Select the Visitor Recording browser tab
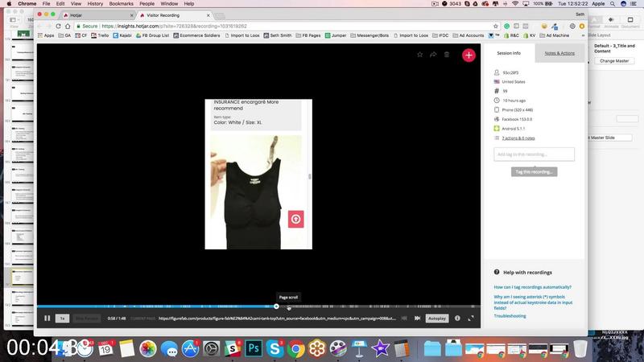This screenshot has height=362, width=644. click(x=175, y=15)
